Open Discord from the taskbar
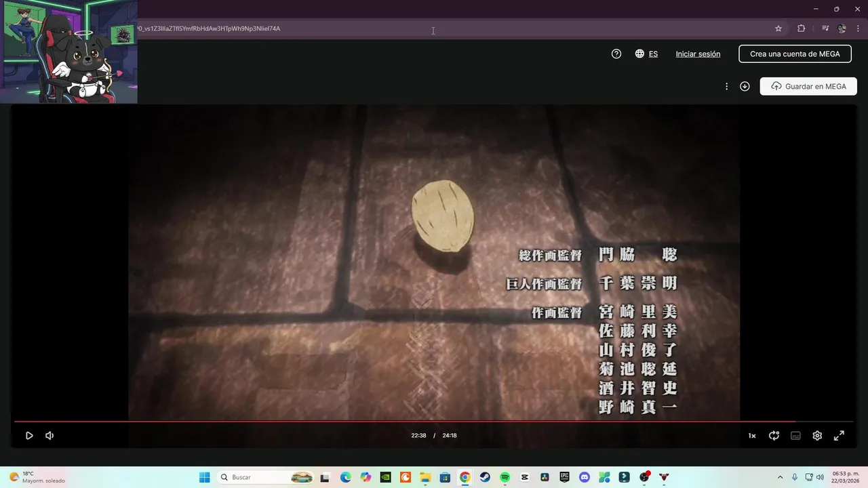868x488 pixels. 585,477
